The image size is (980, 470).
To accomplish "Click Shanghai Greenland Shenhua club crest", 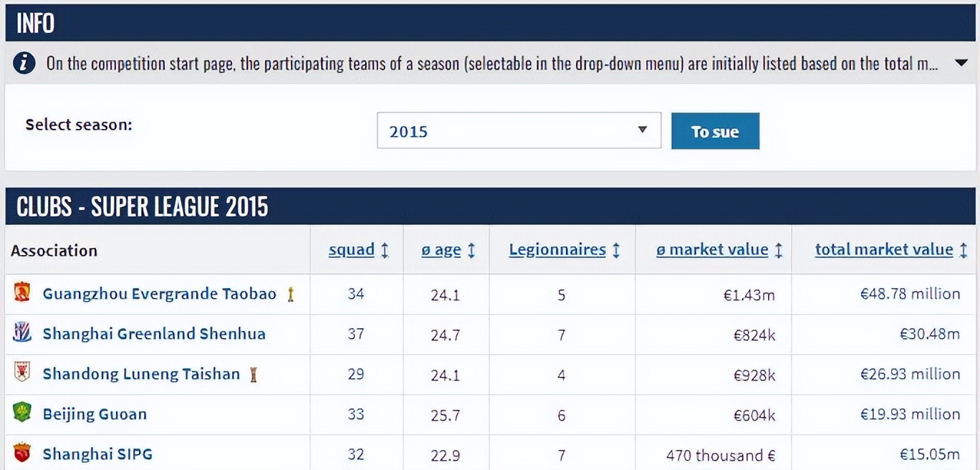I will [x=22, y=332].
